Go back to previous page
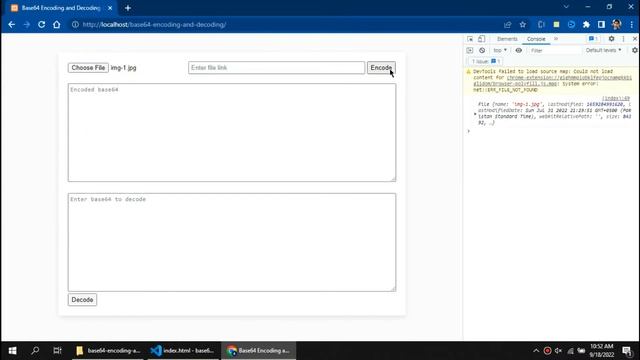This screenshot has height=360, width=640. pos(11,24)
